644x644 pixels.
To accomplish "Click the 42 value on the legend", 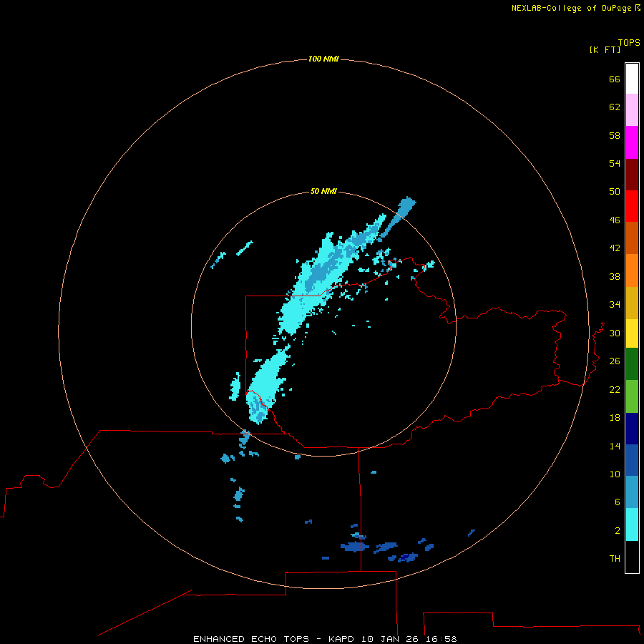I will 615,248.
